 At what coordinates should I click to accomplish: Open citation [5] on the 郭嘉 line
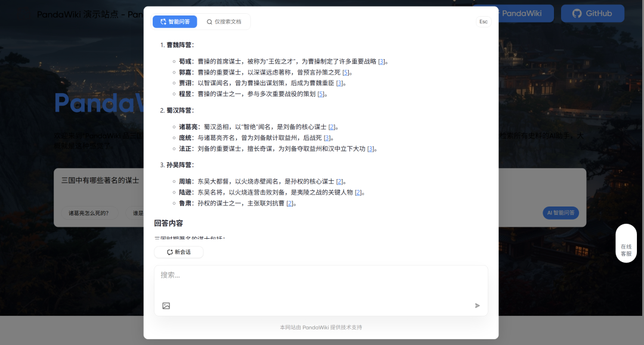(345, 72)
